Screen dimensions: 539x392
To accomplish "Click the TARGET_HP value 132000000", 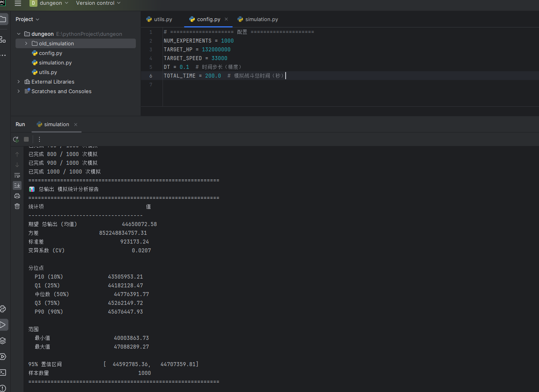I will 216,49.
